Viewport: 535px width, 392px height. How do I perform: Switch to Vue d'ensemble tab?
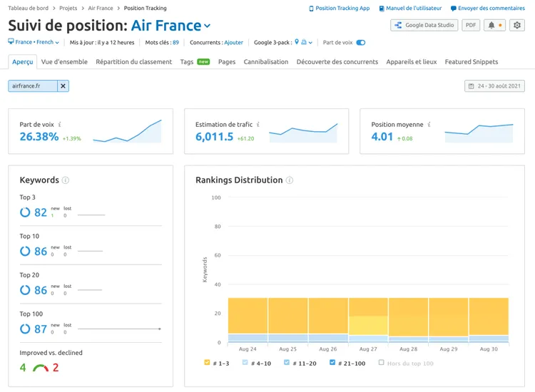coord(64,62)
